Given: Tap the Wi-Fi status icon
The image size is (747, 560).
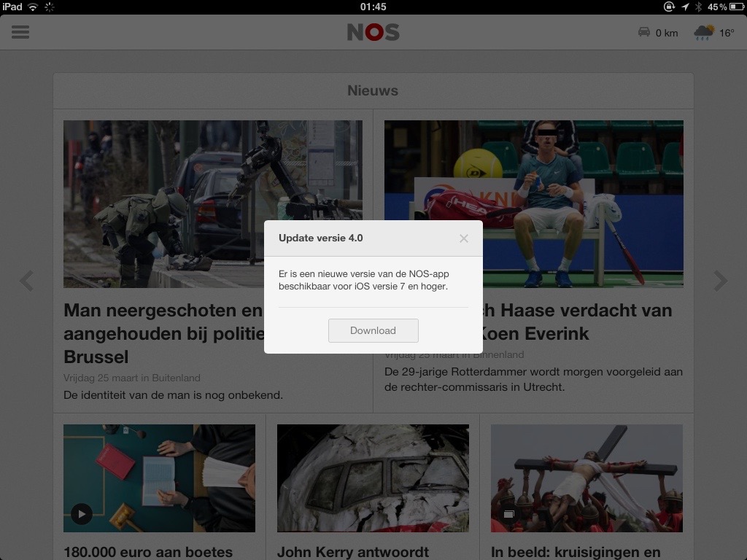Looking at the screenshot, I should point(33,7).
